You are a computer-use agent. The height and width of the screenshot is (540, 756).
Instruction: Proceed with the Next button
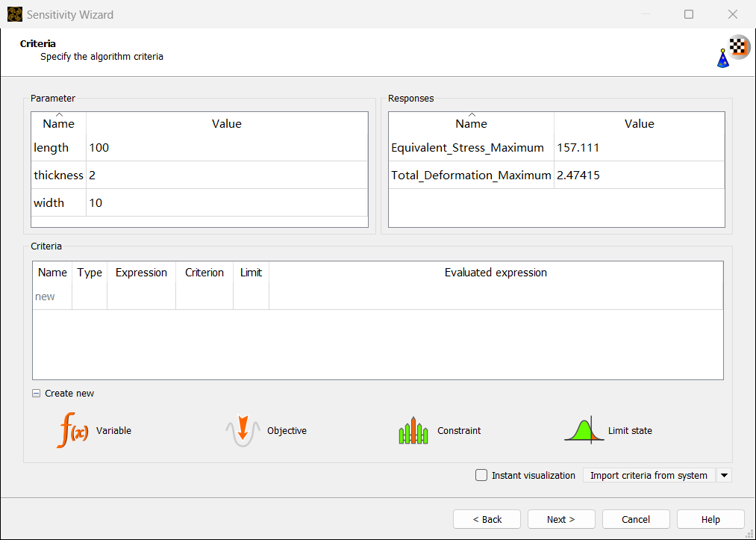click(561, 519)
